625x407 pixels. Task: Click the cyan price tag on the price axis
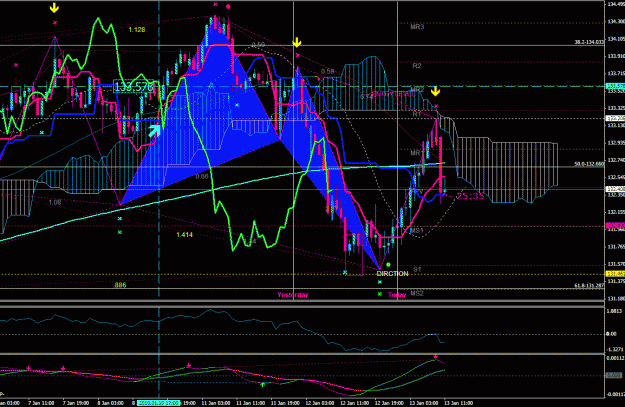(615, 86)
